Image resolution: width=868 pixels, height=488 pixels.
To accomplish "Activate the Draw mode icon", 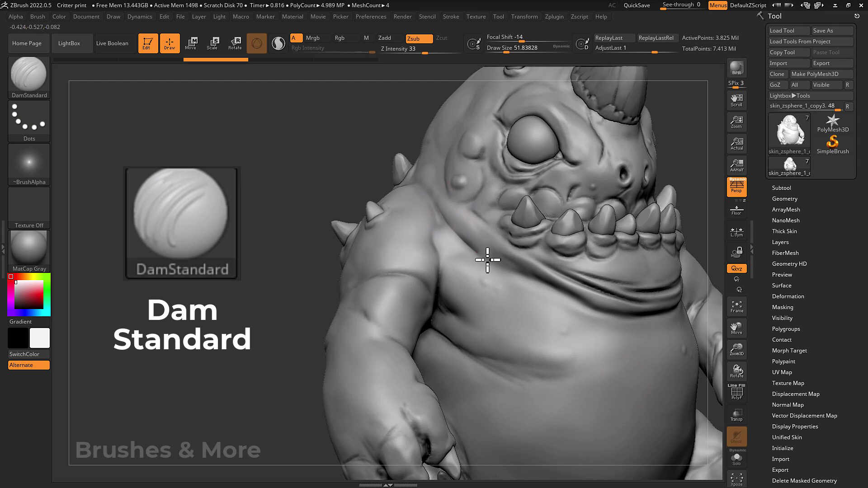I will [170, 43].
